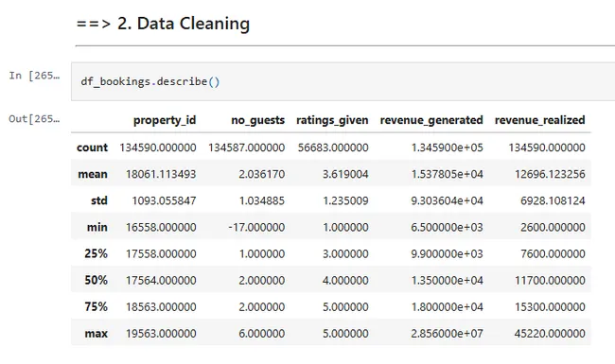This screenshot has width=615, height=364.
Task: Click the '25%' row label
Action: [x=96, y=253]
